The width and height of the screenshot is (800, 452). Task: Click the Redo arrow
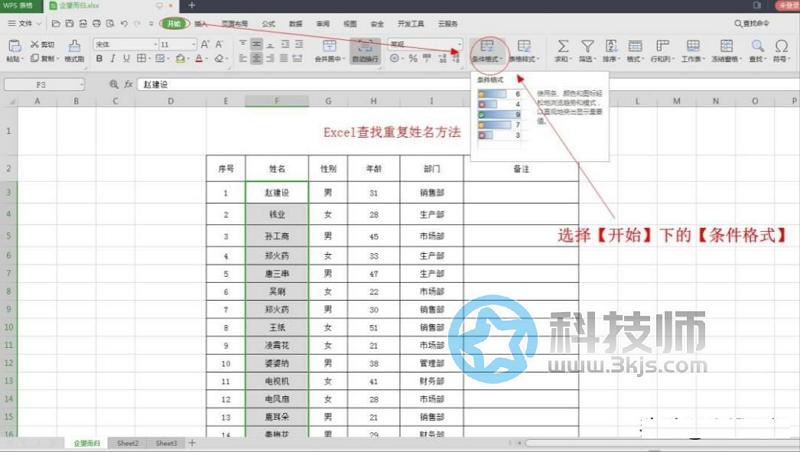pos(137,23)
